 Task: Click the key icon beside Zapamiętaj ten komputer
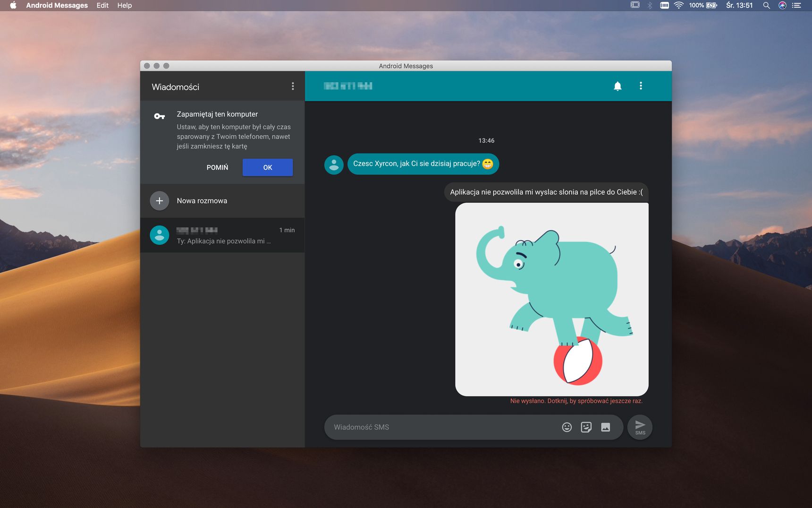pos(160,116)
